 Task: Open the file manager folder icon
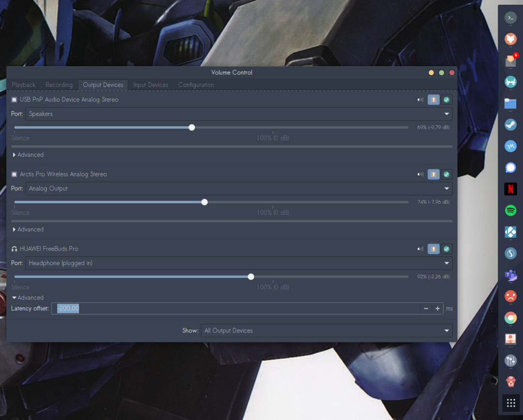point(511,104)
